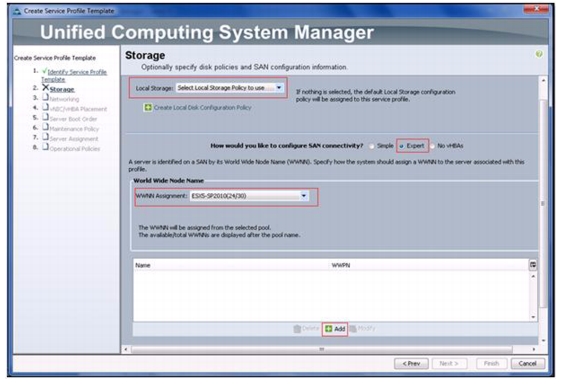The width and height of the screenshot is (576, 384).
Task: Click the table column settings icon beside WWPN header
Action: click(x=533, y=265)
